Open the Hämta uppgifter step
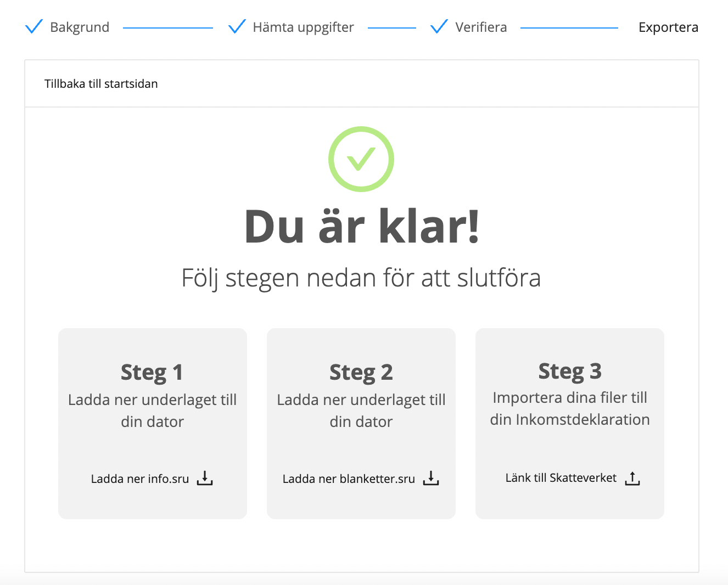 tap(303, 27)
